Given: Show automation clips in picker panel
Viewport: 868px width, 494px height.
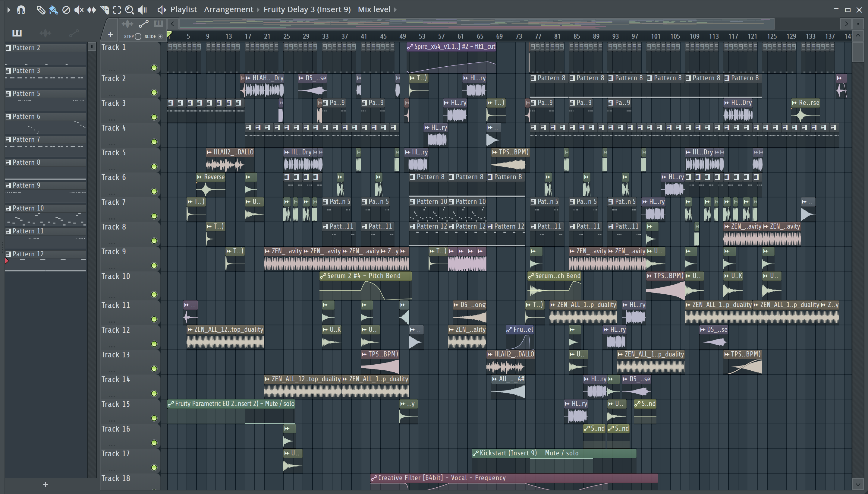Looking at the screenshot, I should point(74,33).
